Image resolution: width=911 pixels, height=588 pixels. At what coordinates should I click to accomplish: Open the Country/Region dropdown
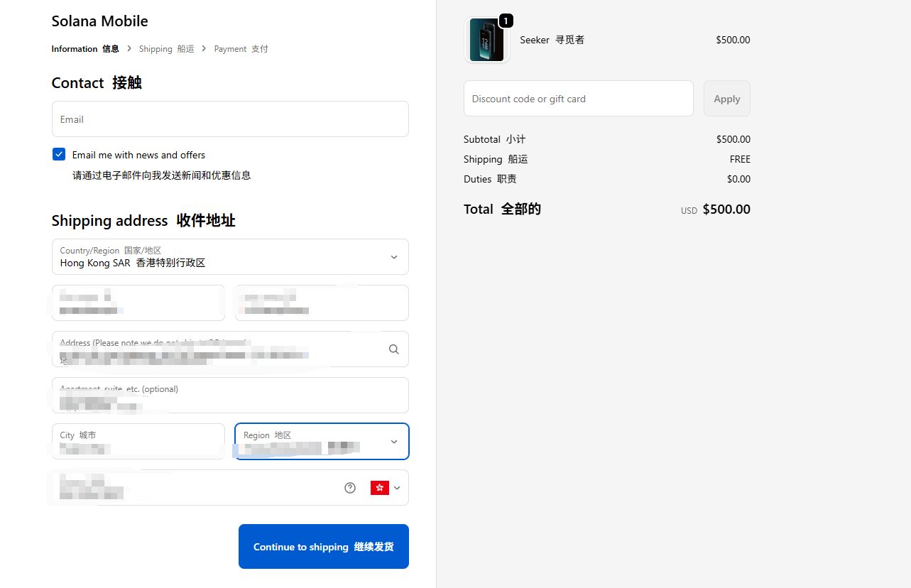pyautogui.click(x=230, y=256)
